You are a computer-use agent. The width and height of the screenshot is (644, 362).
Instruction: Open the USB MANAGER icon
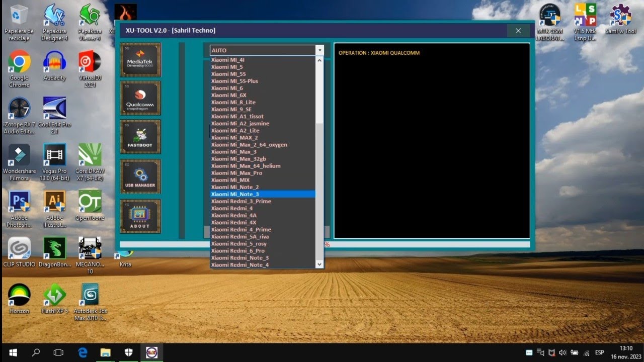click(x=140, y=176)
